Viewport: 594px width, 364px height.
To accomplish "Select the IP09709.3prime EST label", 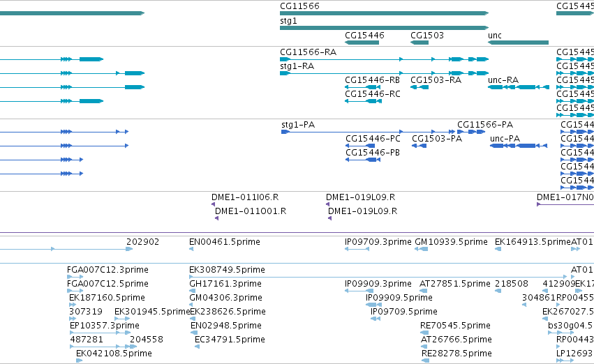I will (378, 242).
